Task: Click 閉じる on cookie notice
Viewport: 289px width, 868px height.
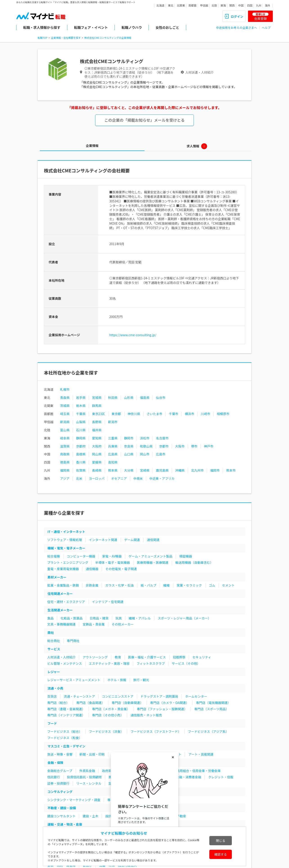Action: (x=220, y=841)
